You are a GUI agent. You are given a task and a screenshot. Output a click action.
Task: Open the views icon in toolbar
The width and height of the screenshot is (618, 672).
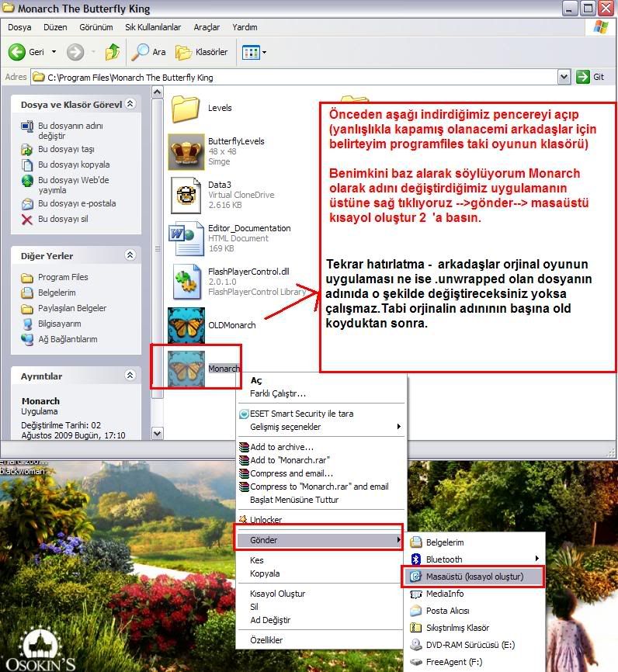251,52
